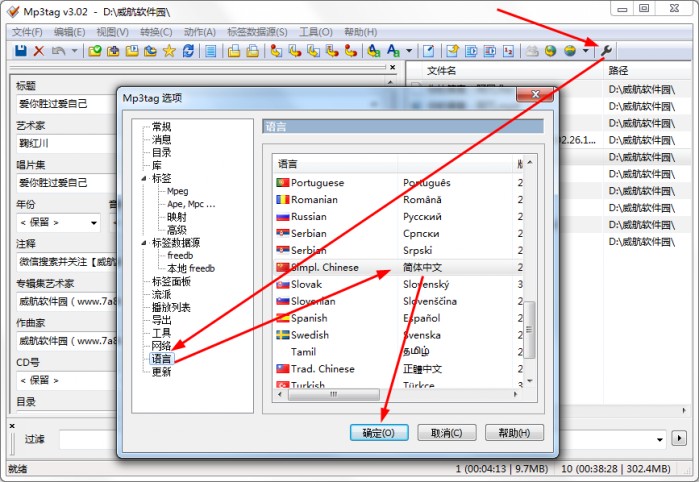Click the blue lined list document toolbar icon
699x482 pixels.
(211, 51)
